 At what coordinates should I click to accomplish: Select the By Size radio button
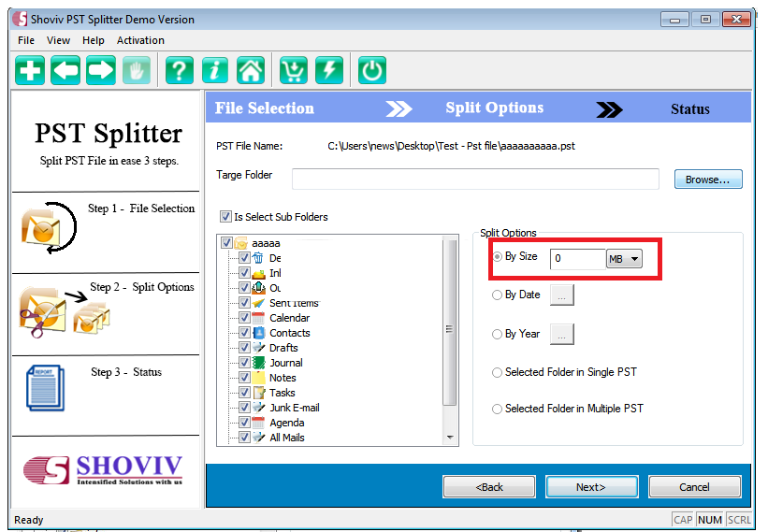pos(497,256)
